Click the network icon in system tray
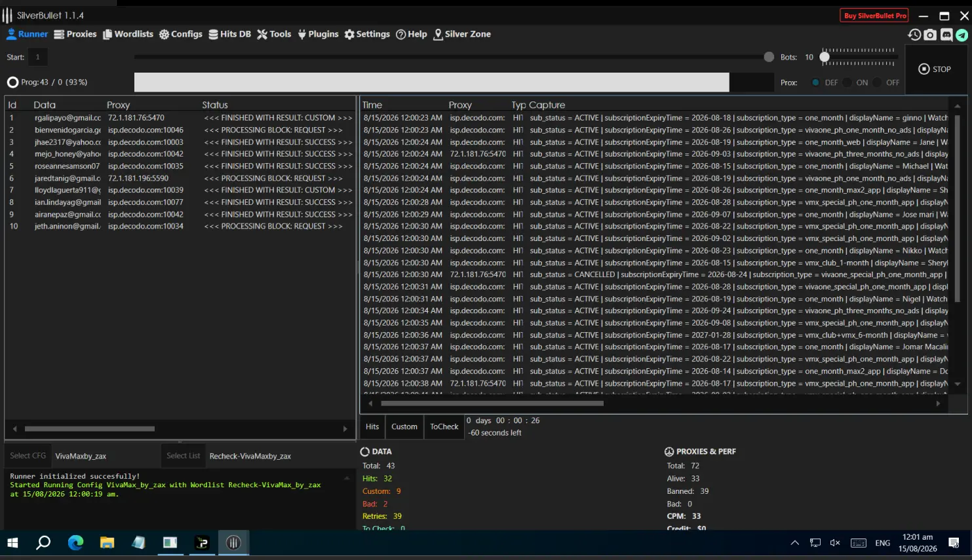The height and width of the screenshot is (560, 972). [815, 543]
